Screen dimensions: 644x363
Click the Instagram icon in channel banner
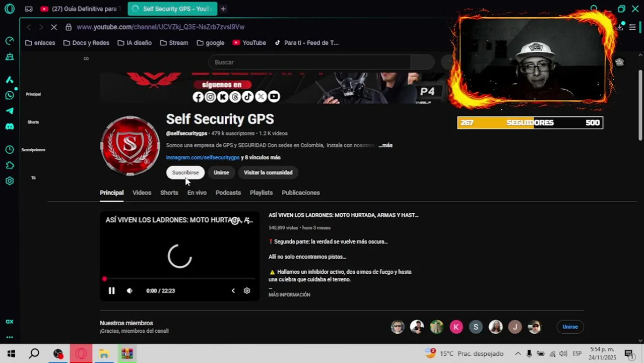coord(211,96)
